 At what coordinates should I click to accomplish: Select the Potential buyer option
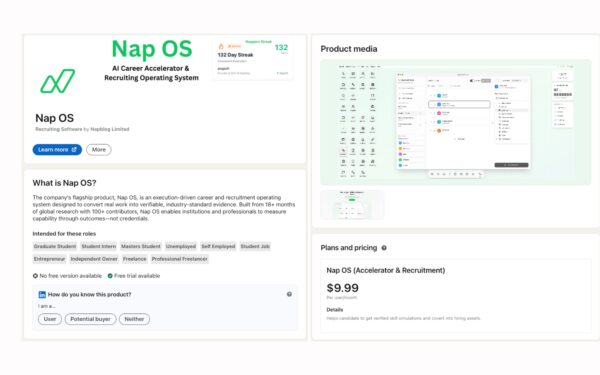coord(90,319)
